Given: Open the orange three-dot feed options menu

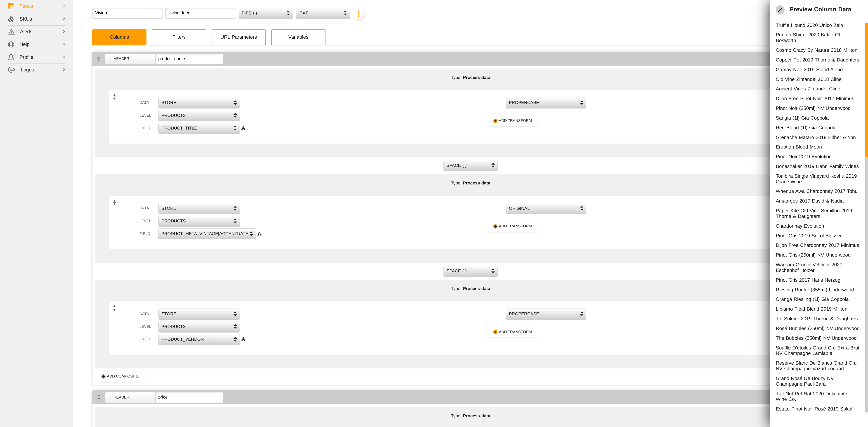Looking at the screenshot, I should click(x=359, y=14).
